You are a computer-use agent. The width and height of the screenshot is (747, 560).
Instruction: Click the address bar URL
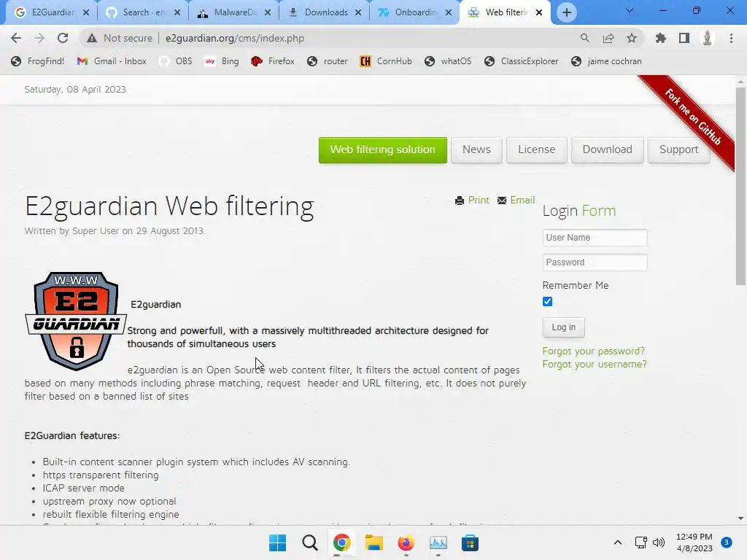pyautogui.click(x=235, y=38)
